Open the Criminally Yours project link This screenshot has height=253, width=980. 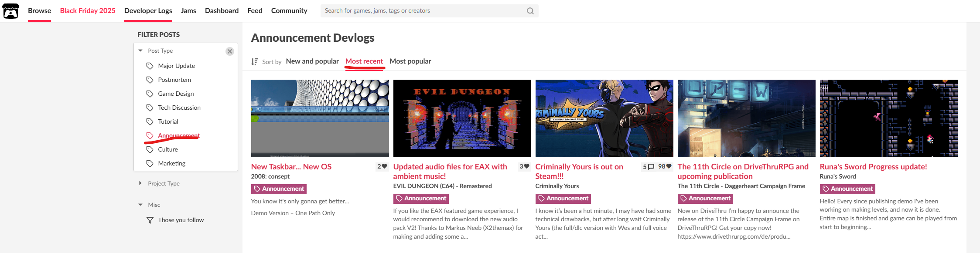point(557,186)
